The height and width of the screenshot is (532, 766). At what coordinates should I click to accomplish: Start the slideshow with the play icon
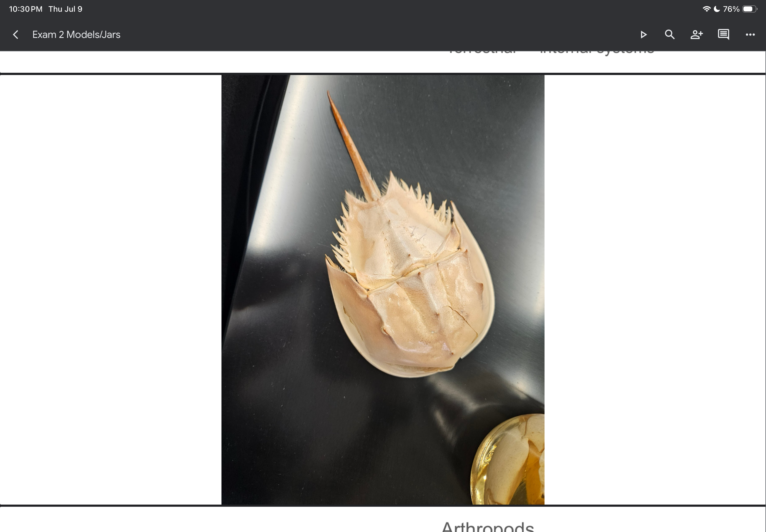[644, 35]
